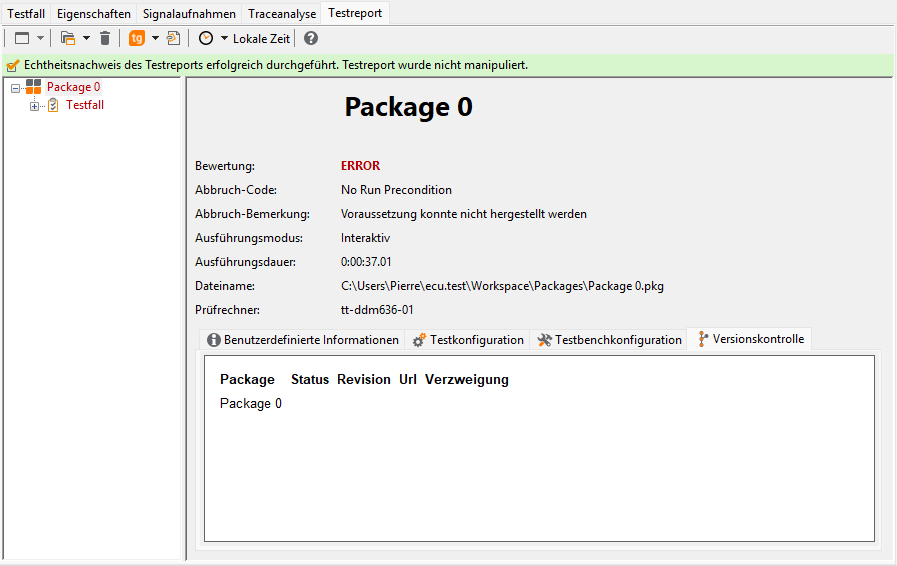Click the Ausführungsdauer label

pos(245,262)
